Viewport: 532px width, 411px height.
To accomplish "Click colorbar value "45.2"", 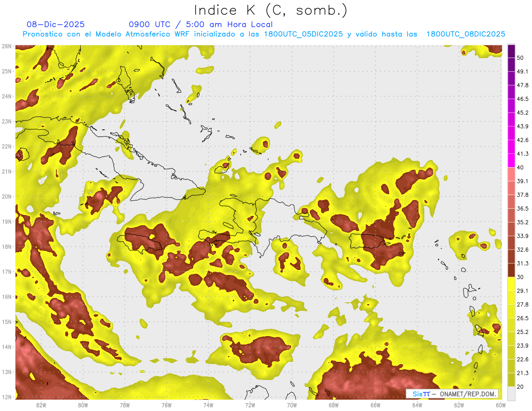I will pyautogui.click(x=522, y=113).
